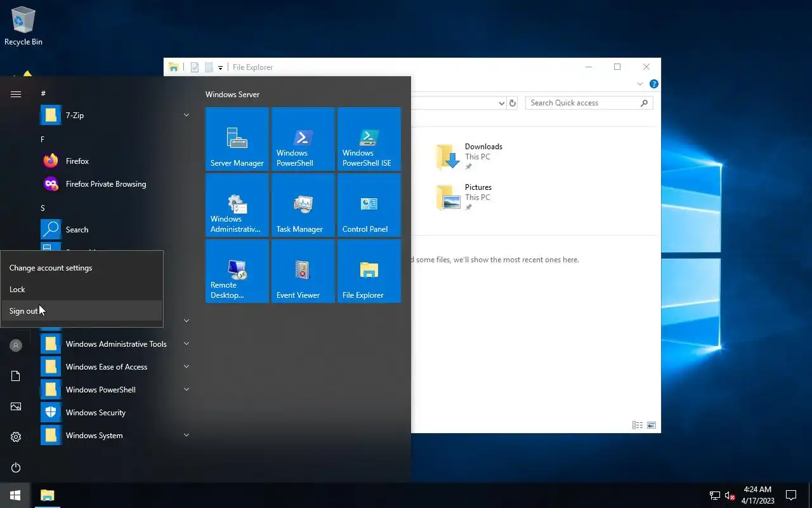Click the letter S section header
812x508 pixels.
pos(43,208)
